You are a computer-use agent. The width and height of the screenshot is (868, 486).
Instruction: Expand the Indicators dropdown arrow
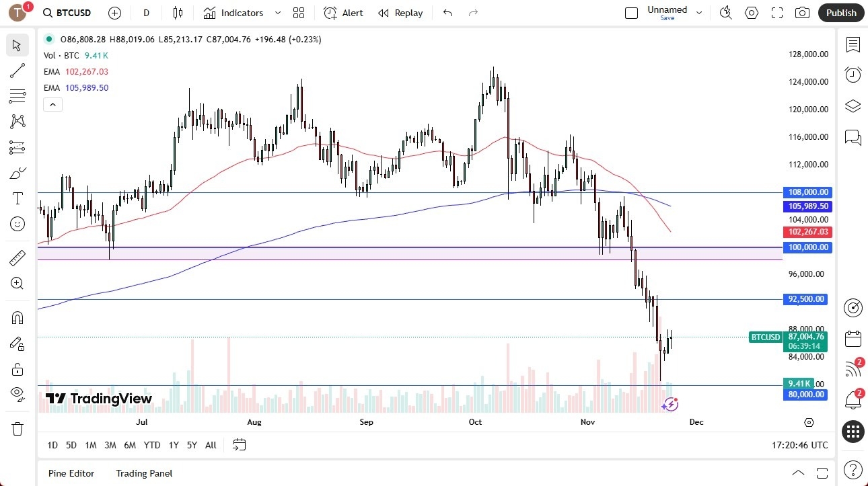pos(277,12)
